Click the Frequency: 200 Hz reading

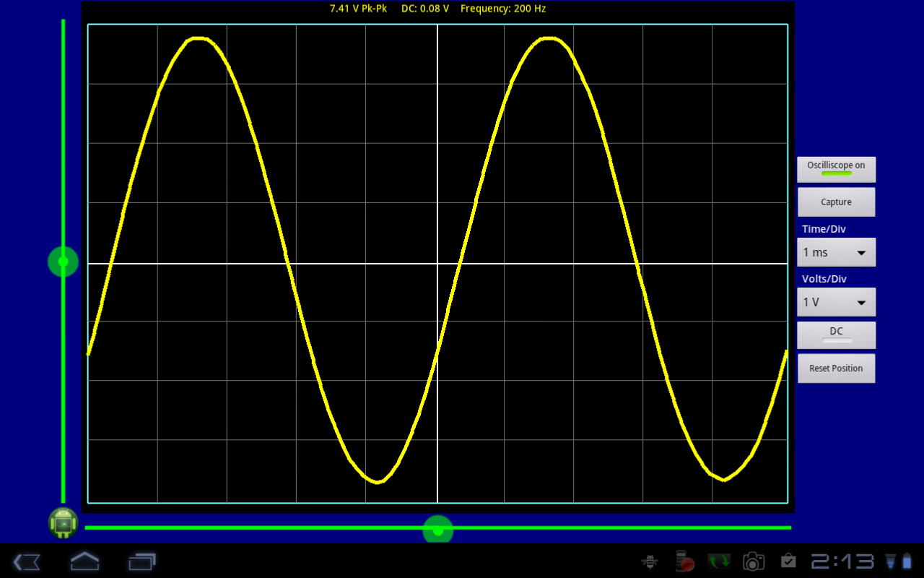click(503, 9)
